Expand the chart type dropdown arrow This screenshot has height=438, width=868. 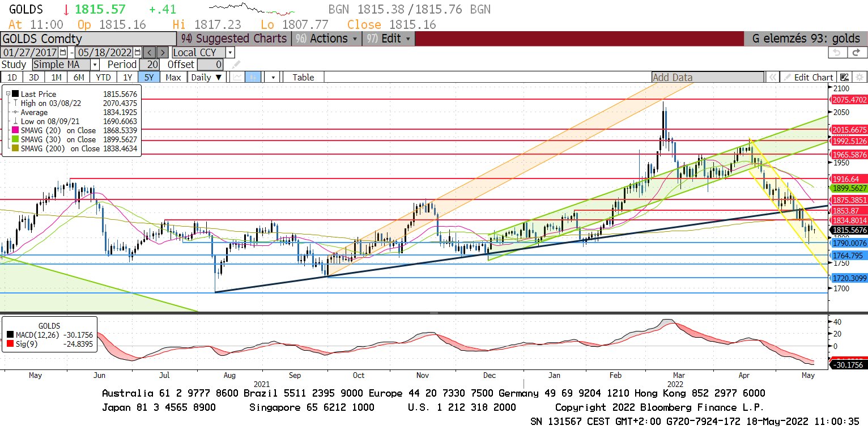(273, 77)
